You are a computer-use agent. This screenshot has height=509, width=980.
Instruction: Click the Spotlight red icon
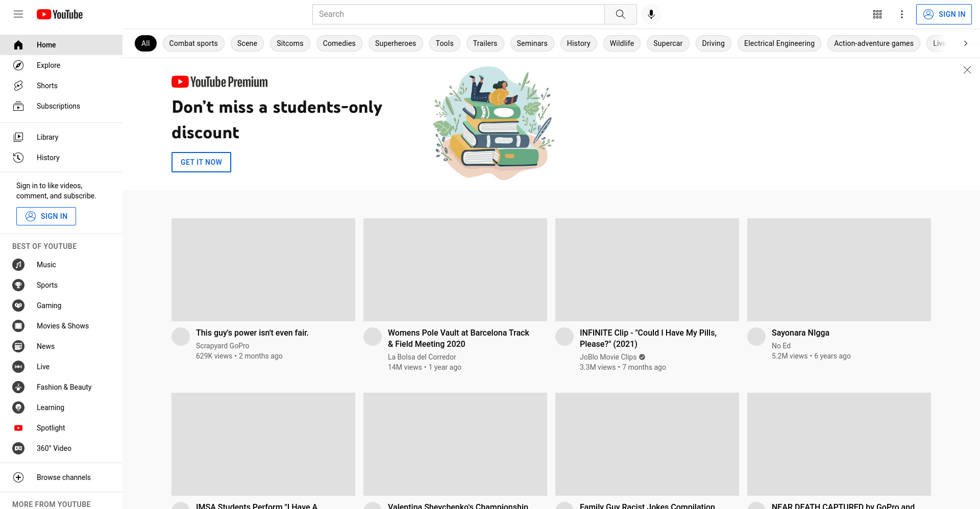[18, 428]
